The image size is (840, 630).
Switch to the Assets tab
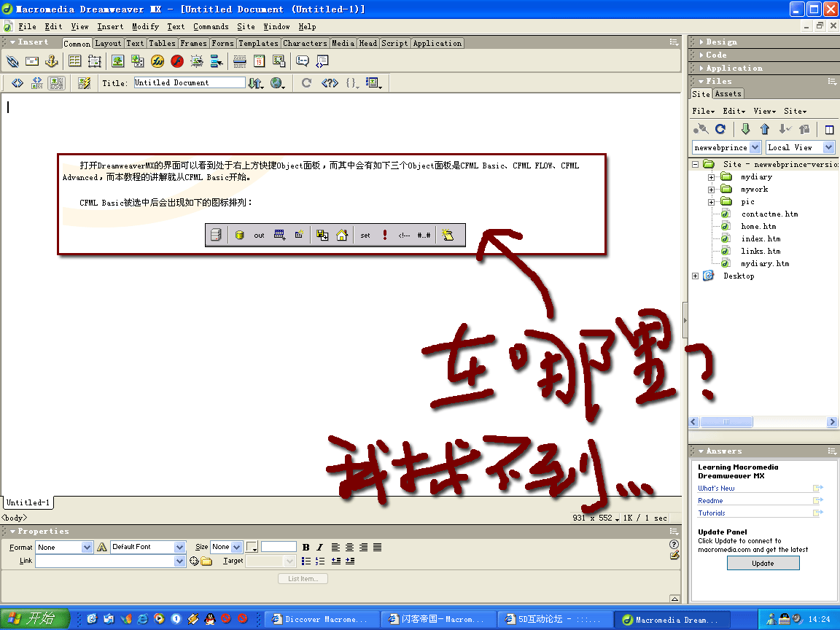728,94
